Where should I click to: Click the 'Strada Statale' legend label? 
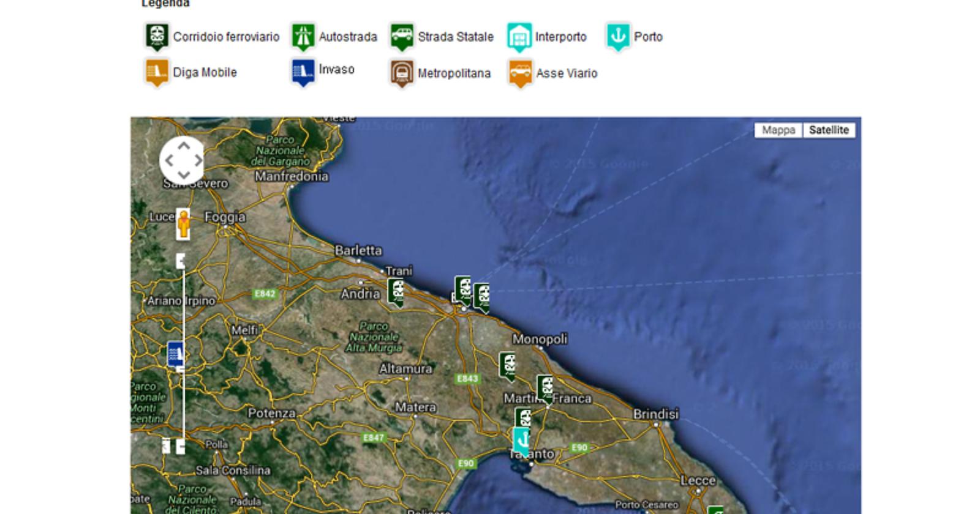pos(456,37)
